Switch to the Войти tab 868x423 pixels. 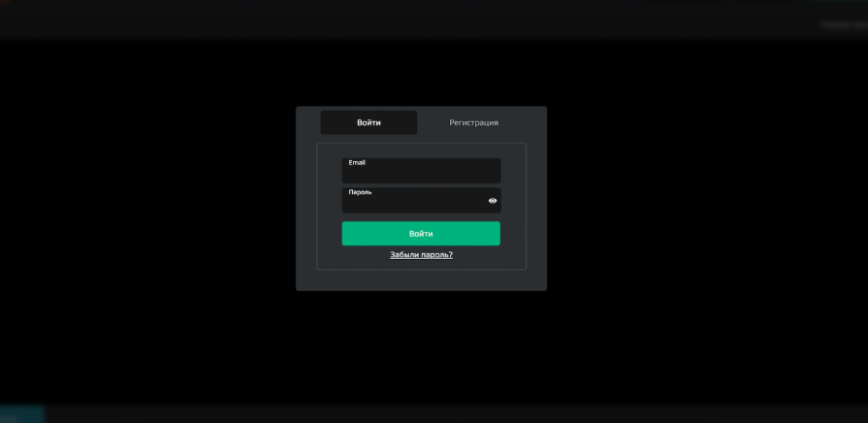coord(369,122)
